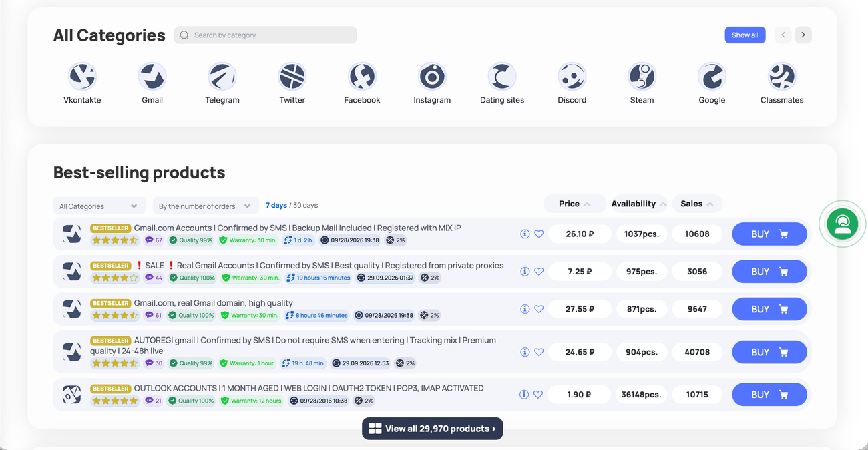The height and width of the screenshot is (450, 868).
Task: Open the 'Gmail.com, real Gmail domain' product title
Action: coord(214,303)
